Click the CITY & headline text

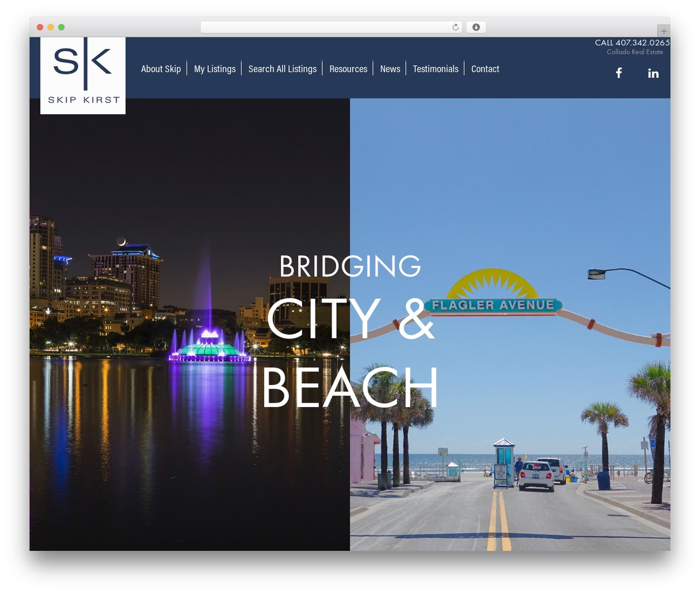pos(350,318)
